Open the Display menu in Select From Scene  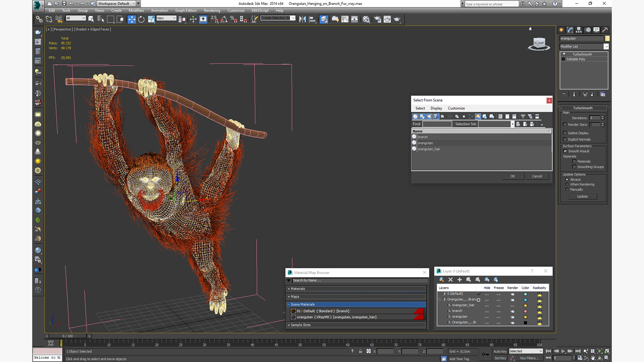(436, 108)
